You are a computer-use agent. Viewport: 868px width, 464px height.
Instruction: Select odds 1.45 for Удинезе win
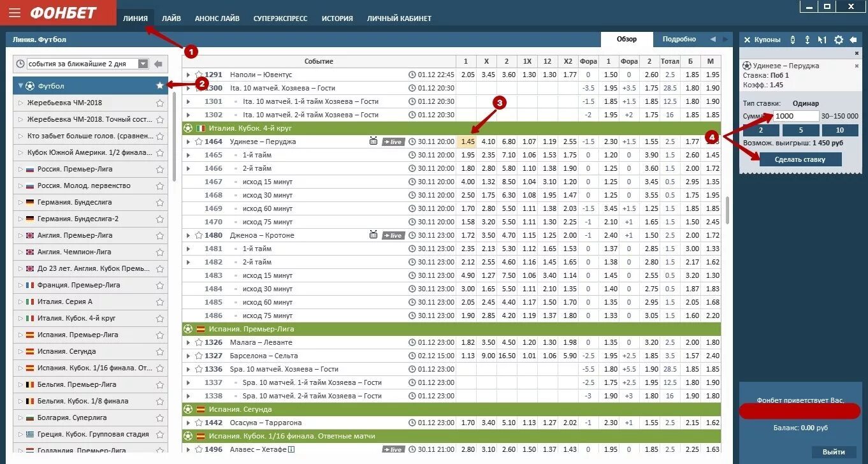[x=466, y=141]
